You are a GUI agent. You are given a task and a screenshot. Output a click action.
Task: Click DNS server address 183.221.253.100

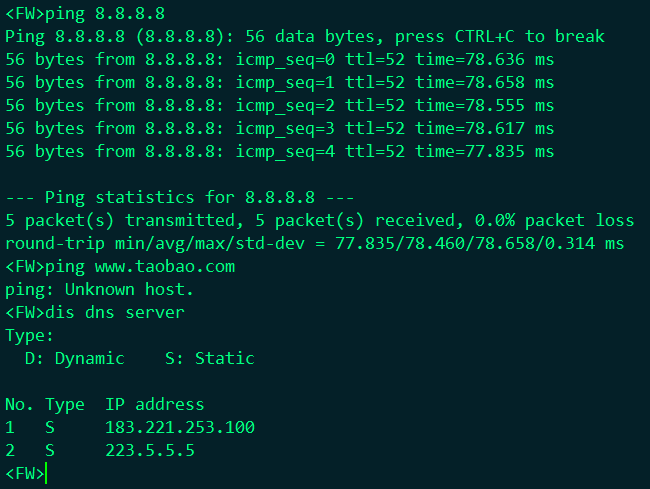coord(179,427)
